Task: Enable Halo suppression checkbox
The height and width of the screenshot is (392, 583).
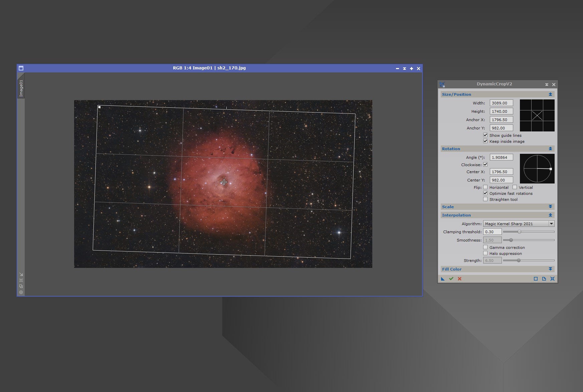Action: point(485,253)
